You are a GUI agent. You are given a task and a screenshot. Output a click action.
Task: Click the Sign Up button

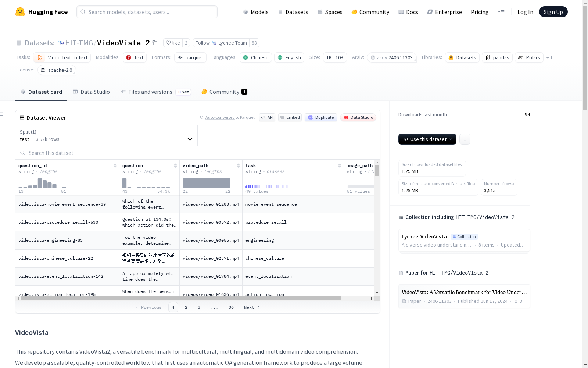tap(553, 12)
